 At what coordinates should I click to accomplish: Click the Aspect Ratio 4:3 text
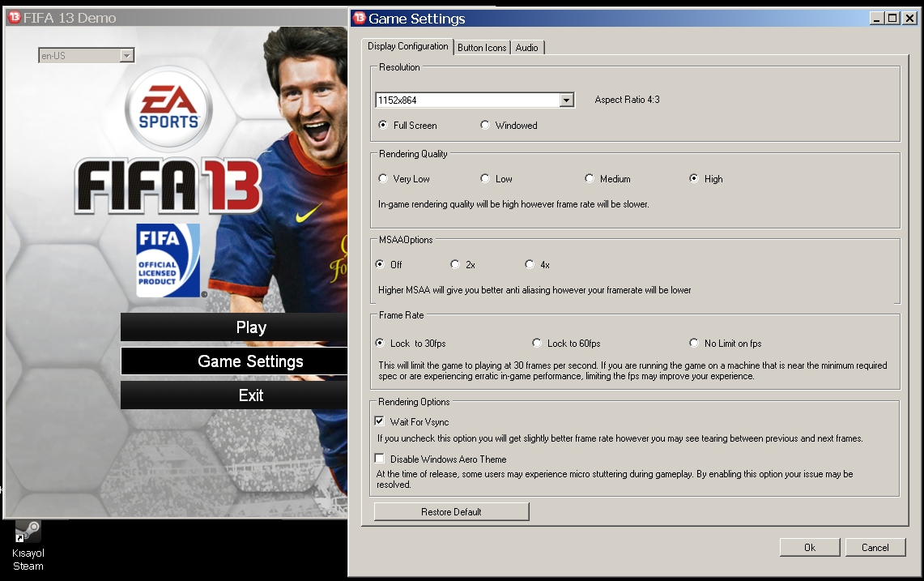tap(627, 100)
